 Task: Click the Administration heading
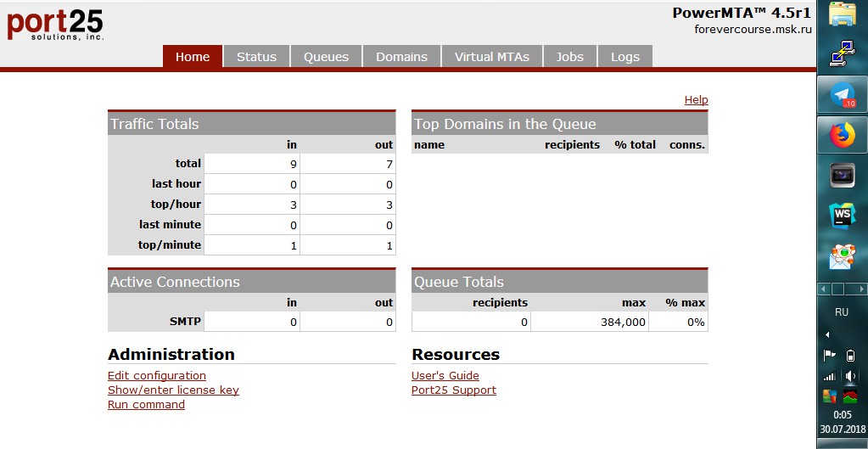(x=171, y=354)
